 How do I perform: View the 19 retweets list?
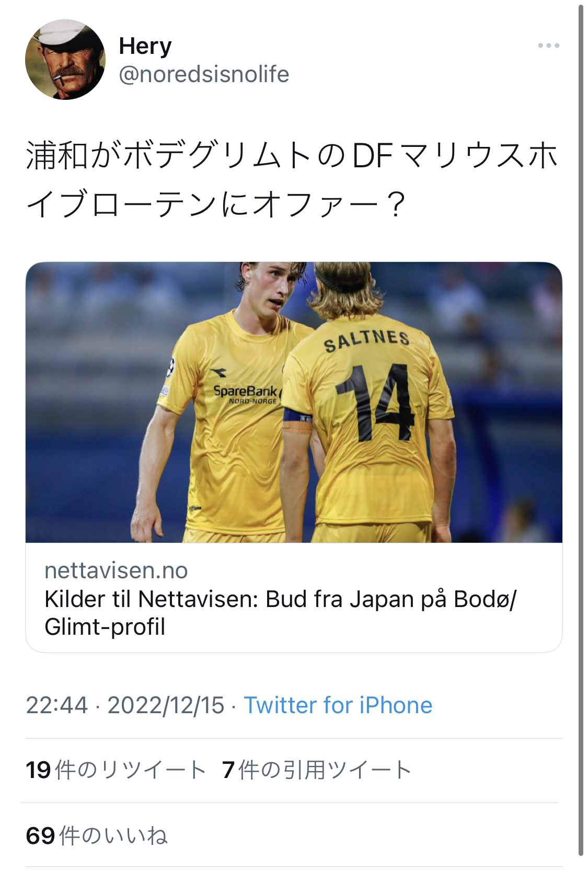(x=116, y=770)
